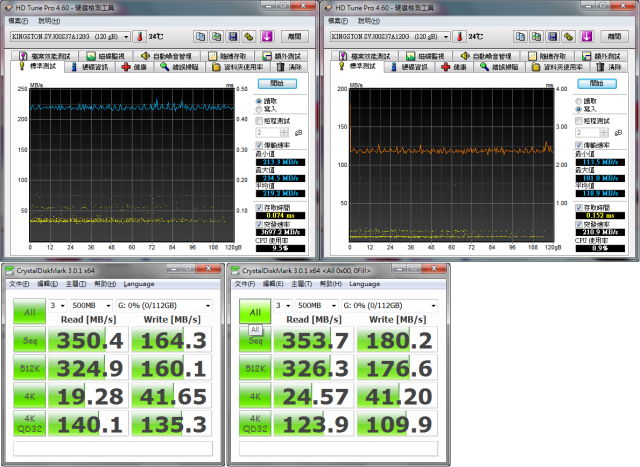Open 隨機存取 tab in read-test HD Tune window

(x=228, y=56)
